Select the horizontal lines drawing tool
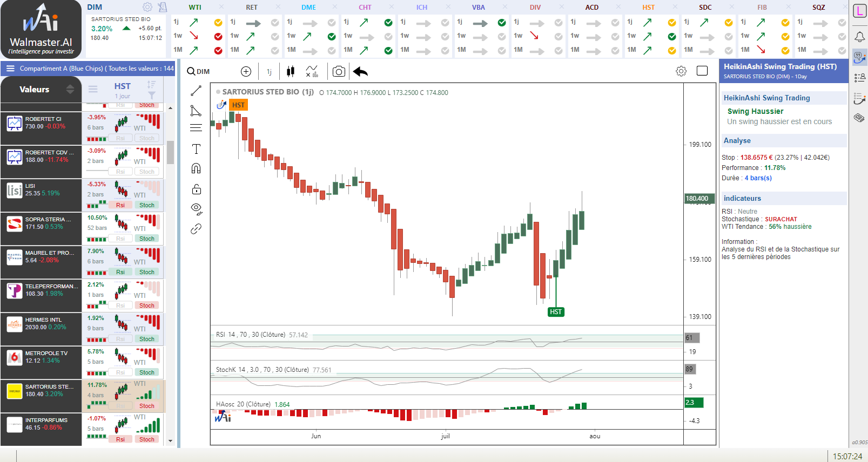The width and height of the screenshot is (868, 462). 196,128
